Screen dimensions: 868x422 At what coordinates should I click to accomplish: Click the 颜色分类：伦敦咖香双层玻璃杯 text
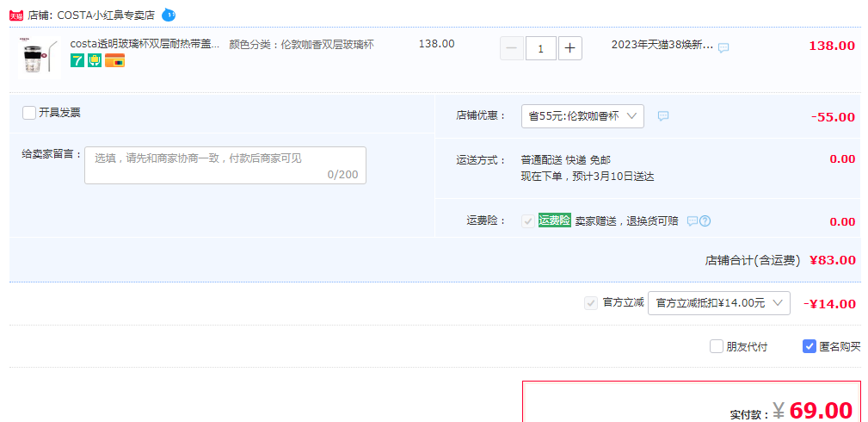pos(302,45)
